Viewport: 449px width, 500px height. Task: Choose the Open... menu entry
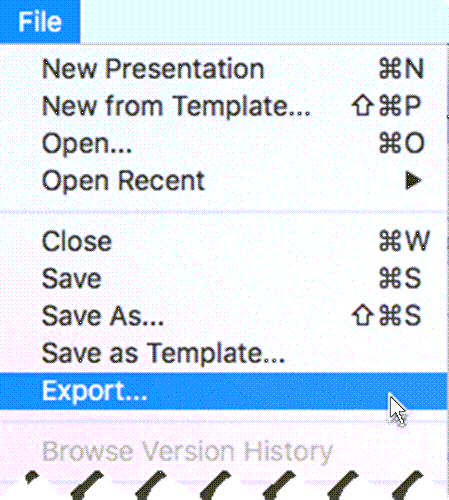pos(223,143)
